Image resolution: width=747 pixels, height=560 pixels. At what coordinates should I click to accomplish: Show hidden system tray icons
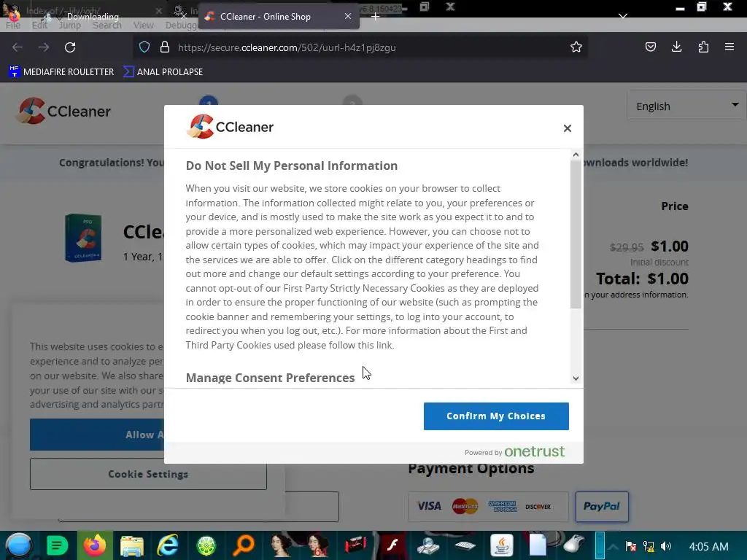(613, 546)
